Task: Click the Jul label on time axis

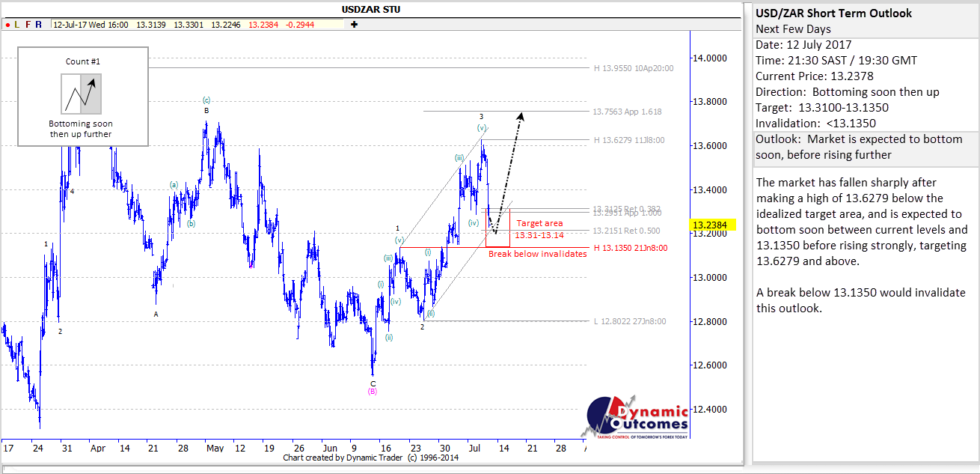Action: point(475,449)
